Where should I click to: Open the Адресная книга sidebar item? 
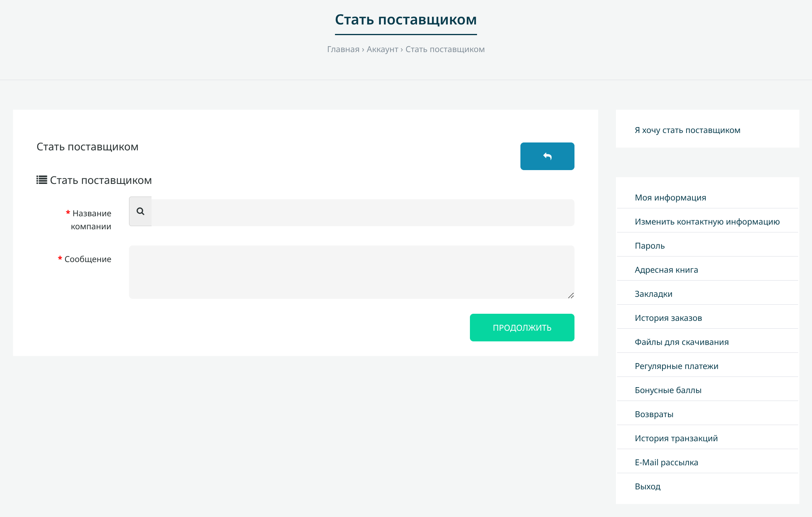tap(666, 270)
